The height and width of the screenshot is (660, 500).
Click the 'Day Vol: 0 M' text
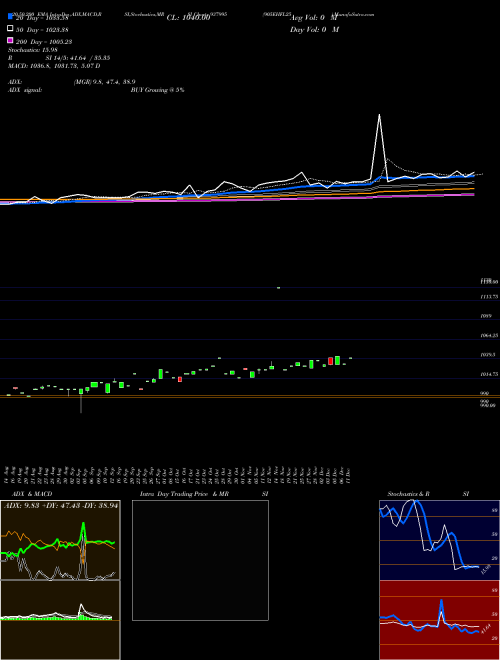(x=314, y=30)
